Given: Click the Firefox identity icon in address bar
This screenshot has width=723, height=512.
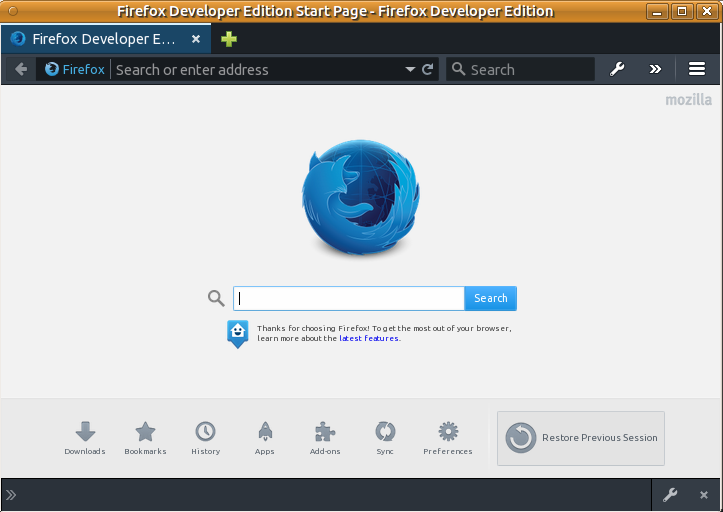Looking at the screenshot, I should pyautogui.click(x=52, y=69).
